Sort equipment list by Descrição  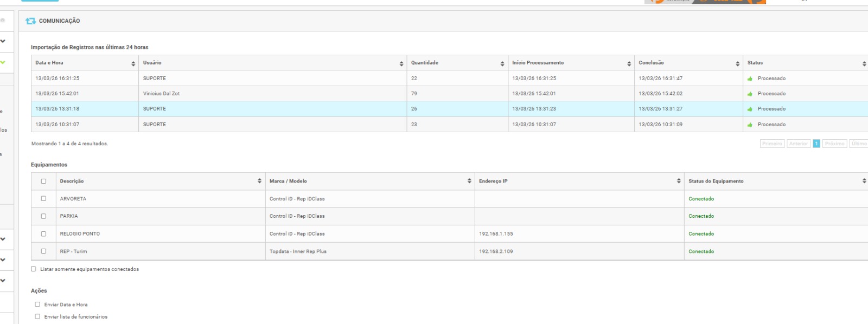tap(259, 181)
